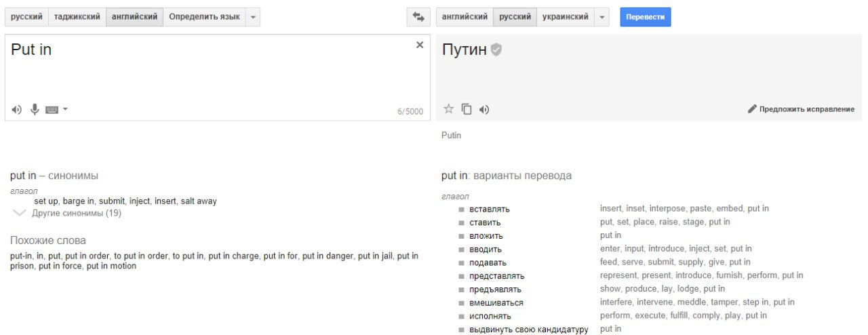Activate microphone voice input
The image size is (868, 335).
click(x=35, y=109)
